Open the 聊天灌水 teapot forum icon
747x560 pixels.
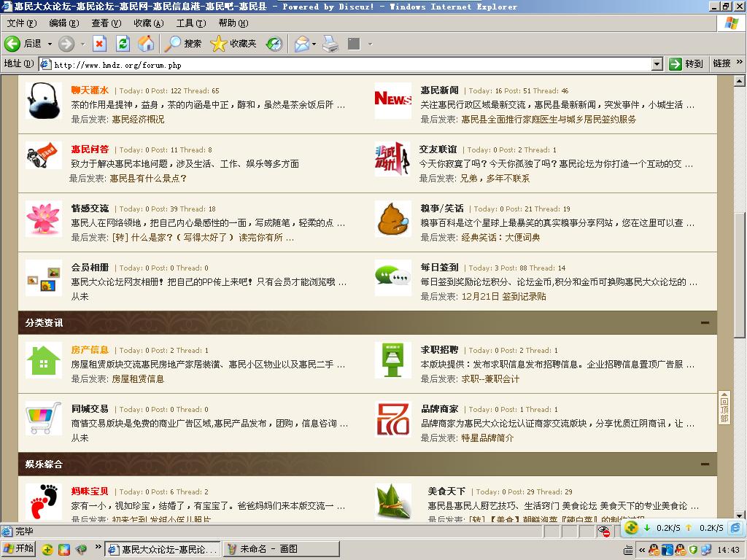coord(44,100)
